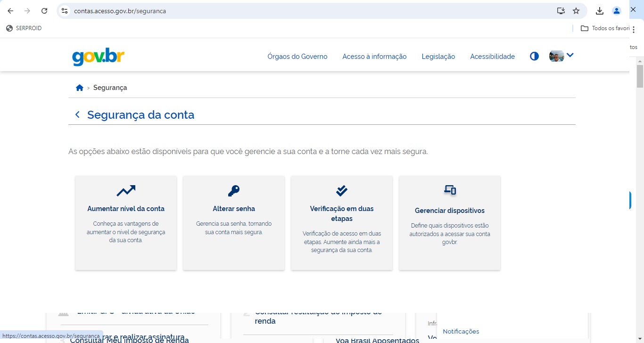
Task: Click the page vertical scrollbar thumb
Action: coord(640,76)
